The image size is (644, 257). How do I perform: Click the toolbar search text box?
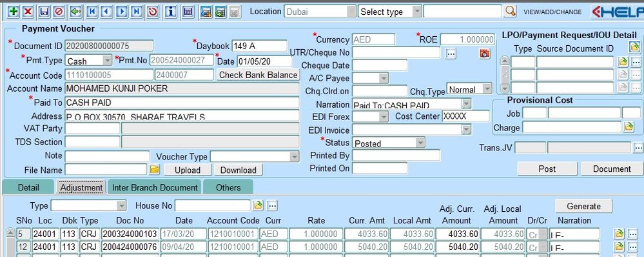pos(462,11)
